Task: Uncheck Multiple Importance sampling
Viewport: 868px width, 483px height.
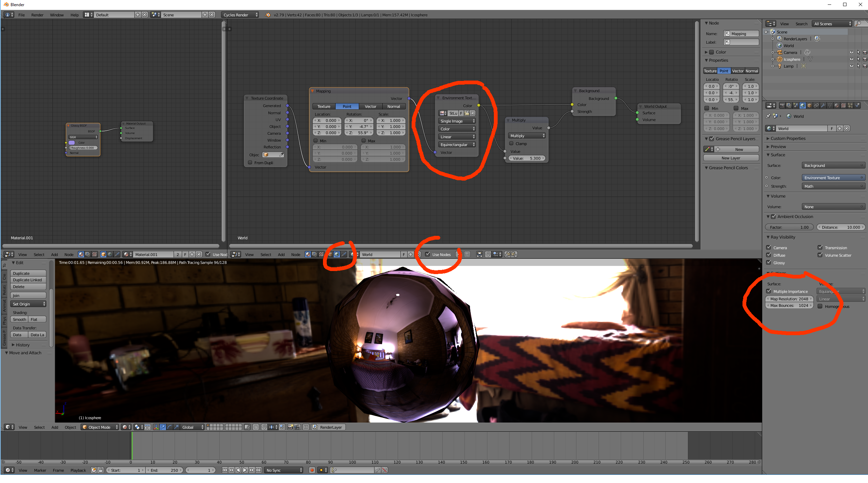Action: 769,291
